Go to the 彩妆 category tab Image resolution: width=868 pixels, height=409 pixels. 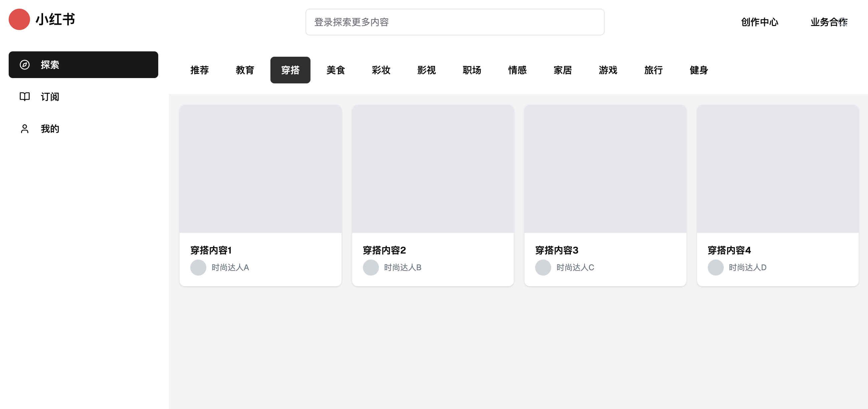381,70
